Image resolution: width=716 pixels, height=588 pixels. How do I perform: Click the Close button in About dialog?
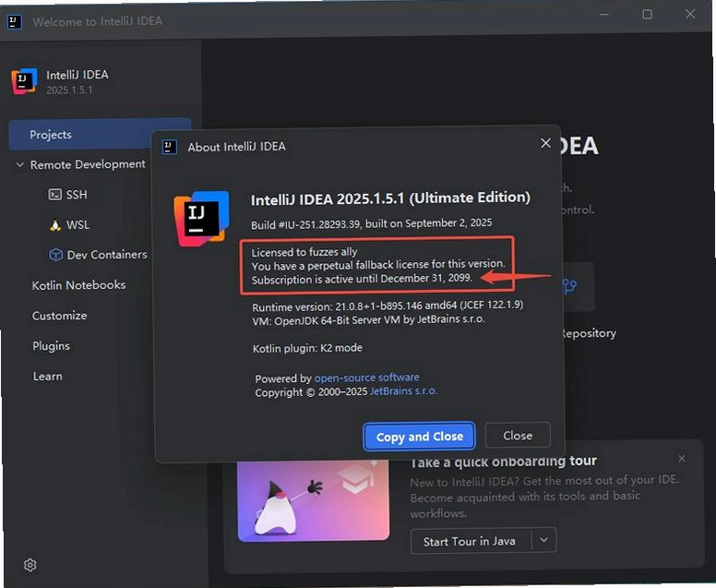point(518,436)
